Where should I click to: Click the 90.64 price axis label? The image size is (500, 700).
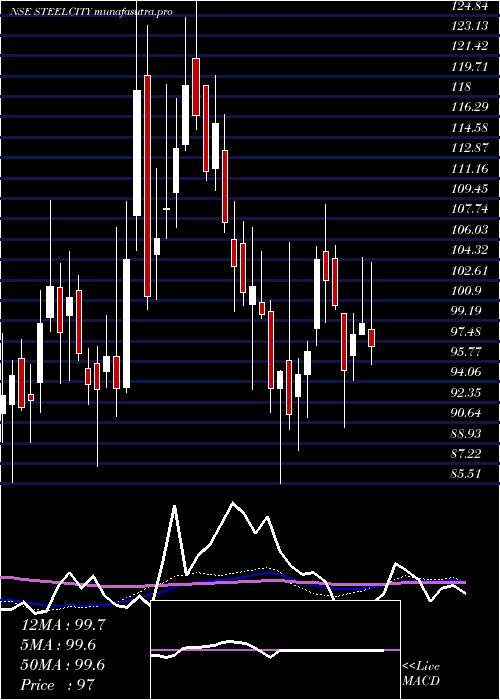(x=467, y=412)
